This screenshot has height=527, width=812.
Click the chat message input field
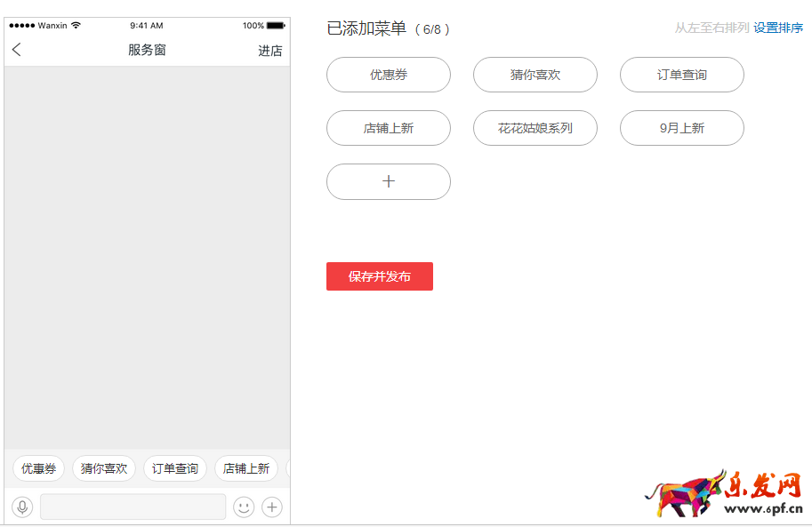coord(132,507)
